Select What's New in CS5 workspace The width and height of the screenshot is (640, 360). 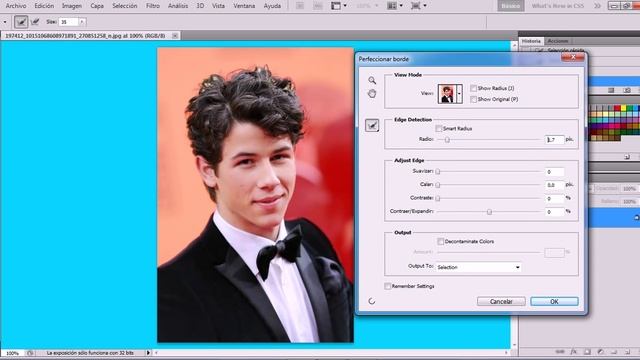click(558, 6)
